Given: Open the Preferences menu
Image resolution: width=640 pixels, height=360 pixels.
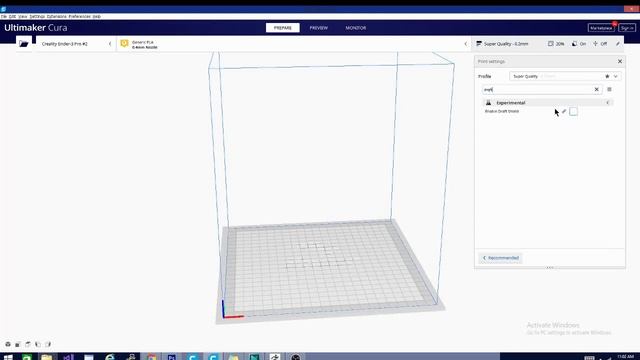Looking at the screenshot, I should coord(80,16).
